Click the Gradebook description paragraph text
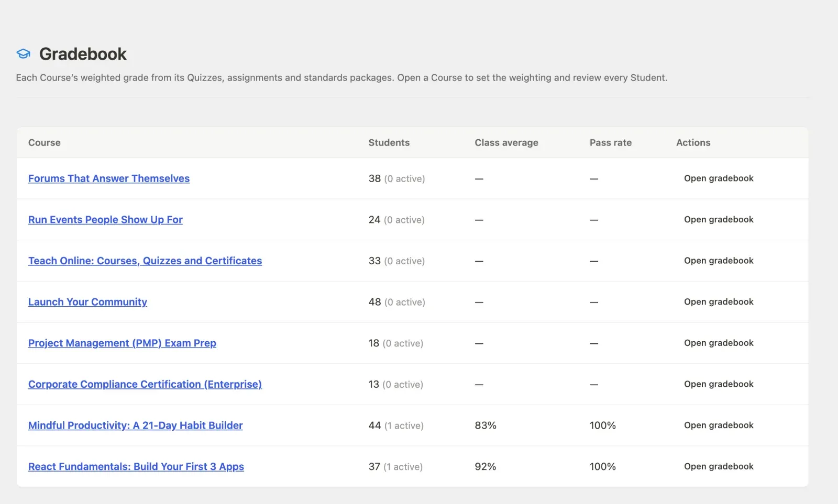This screenshot has height=504, width=838. pyautogui.click(x=341, y=77)
